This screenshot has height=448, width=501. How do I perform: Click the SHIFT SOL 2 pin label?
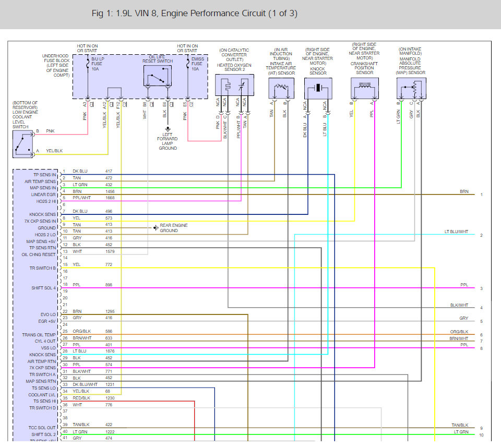click(x=43, y=434)
